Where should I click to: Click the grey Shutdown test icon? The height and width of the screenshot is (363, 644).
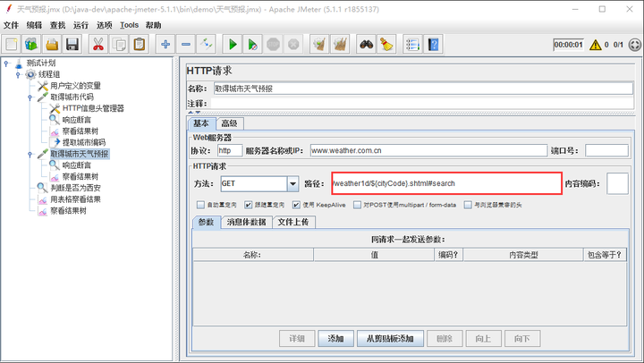click(x=293, y=45)
